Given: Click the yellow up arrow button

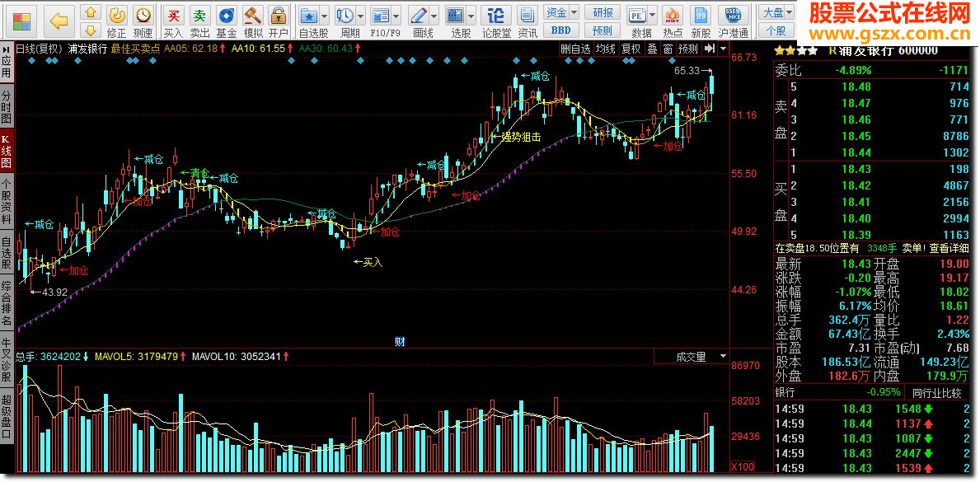Looking at the screenshot, I should [x=91, y=12].
